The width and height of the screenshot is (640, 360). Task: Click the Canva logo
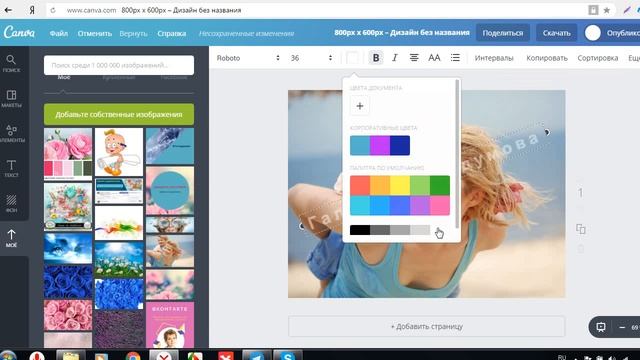[19, 32]
